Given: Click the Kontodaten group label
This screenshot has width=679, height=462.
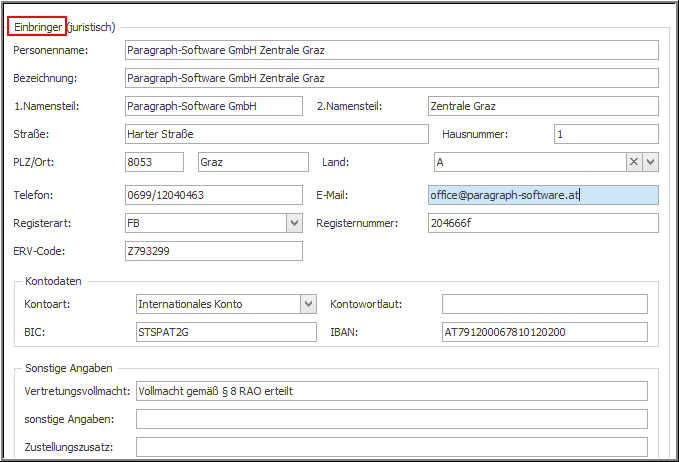Looking at the screenshot, I should (53, 281).
